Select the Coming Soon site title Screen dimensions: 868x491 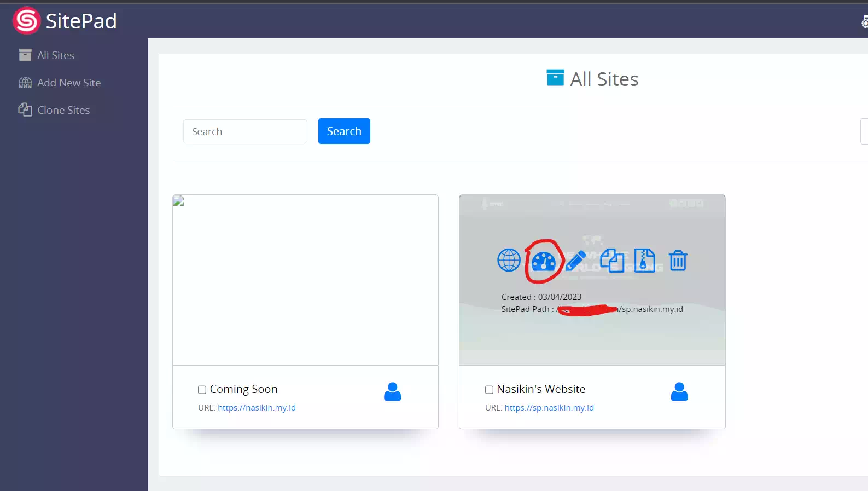point(243,389)
